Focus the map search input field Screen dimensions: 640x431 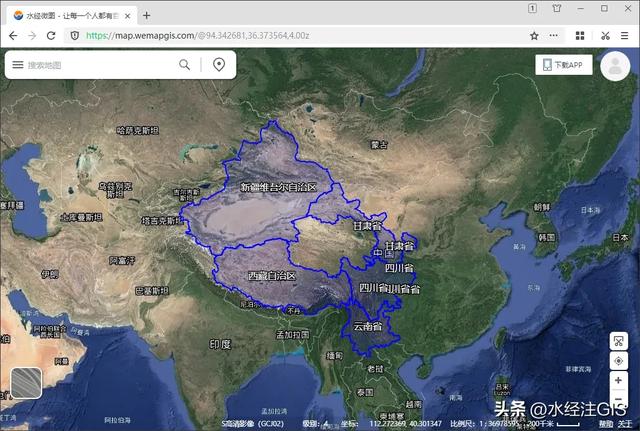(100, 65)
